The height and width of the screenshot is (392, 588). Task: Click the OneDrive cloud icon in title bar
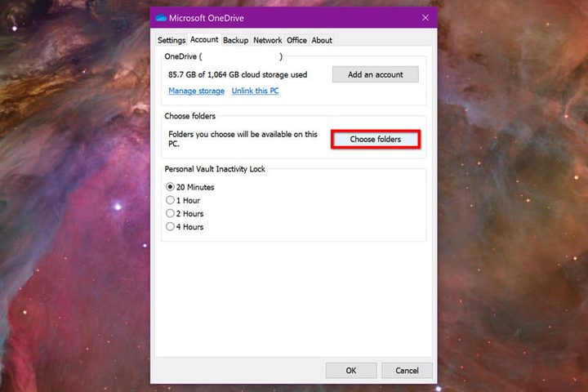[x=161, y=18]
